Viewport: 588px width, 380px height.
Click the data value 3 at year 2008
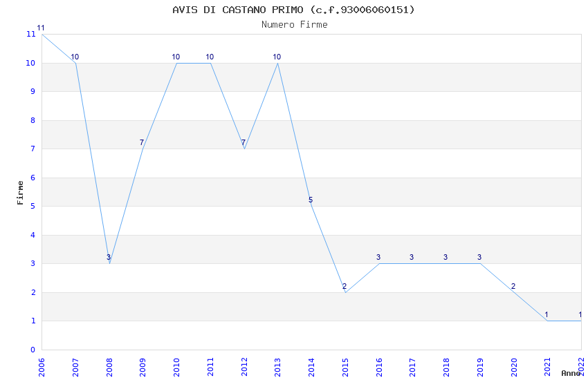pos(109,257)
